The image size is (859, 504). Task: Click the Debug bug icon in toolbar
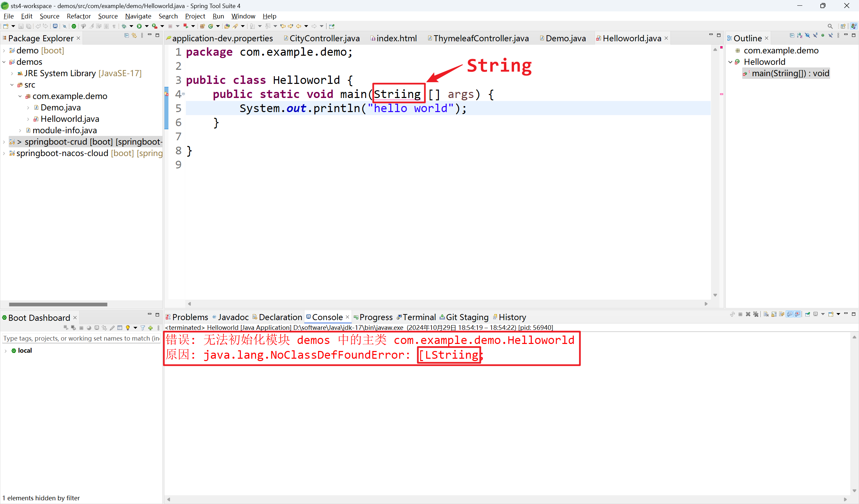tap(124, 26)
